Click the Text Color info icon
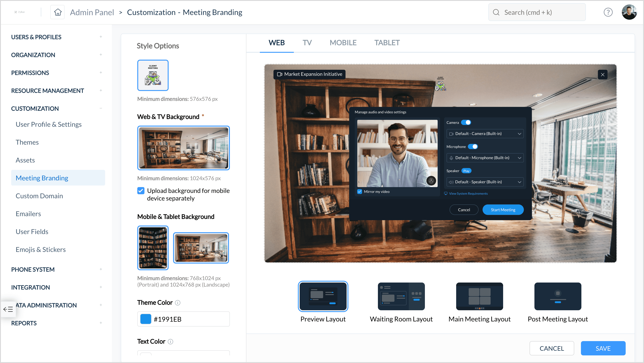 pyautogui.click(x=170, y=341)
